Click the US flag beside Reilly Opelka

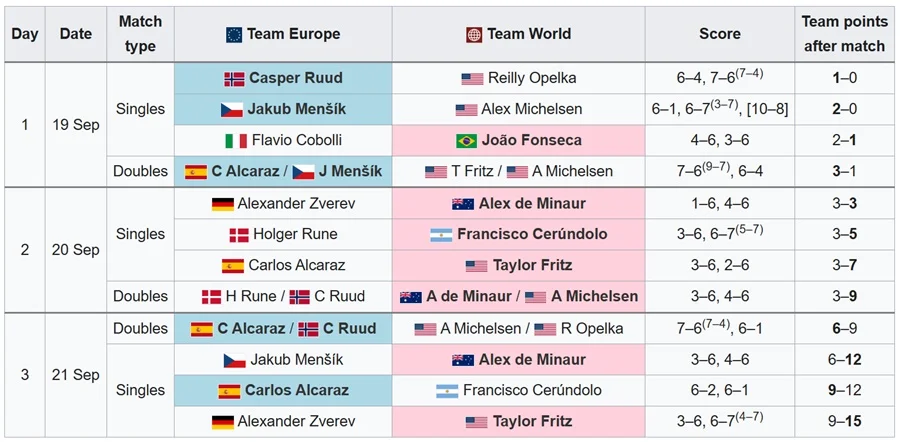[x=472, y=78]
